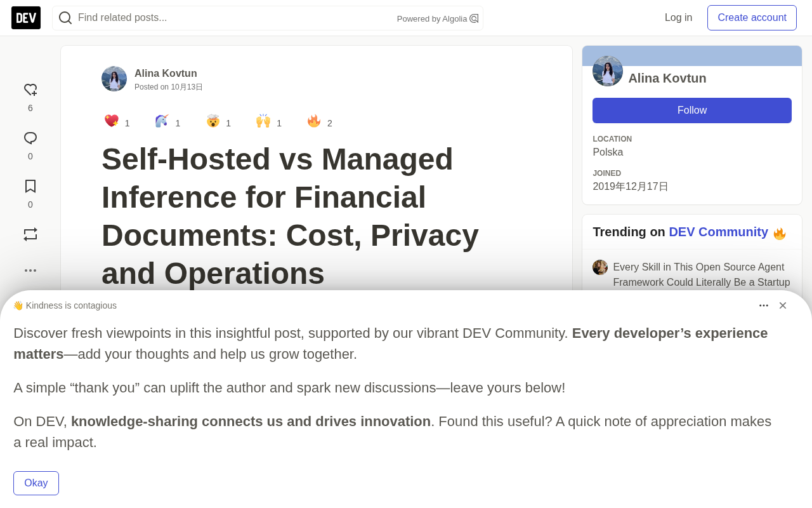The height and width of the screenshot is (508, 812).
Task: Click the joined date 2019年12月17日
Action: point(631,187)
